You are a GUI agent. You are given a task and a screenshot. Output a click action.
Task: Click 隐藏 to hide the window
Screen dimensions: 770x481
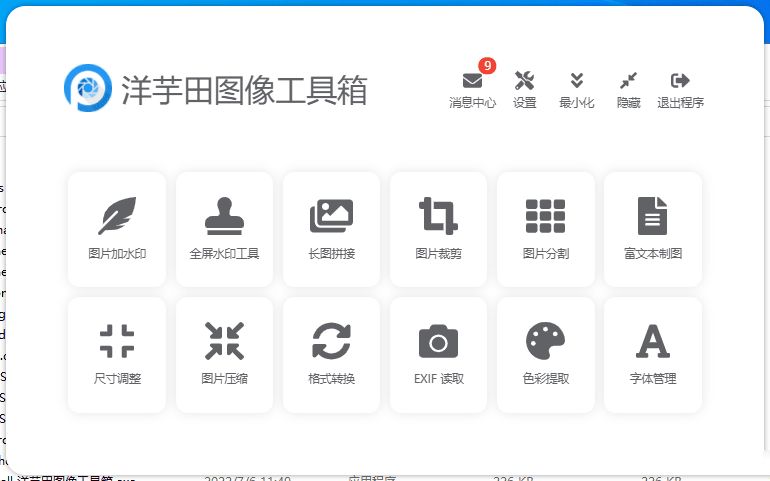click(628, 89)
